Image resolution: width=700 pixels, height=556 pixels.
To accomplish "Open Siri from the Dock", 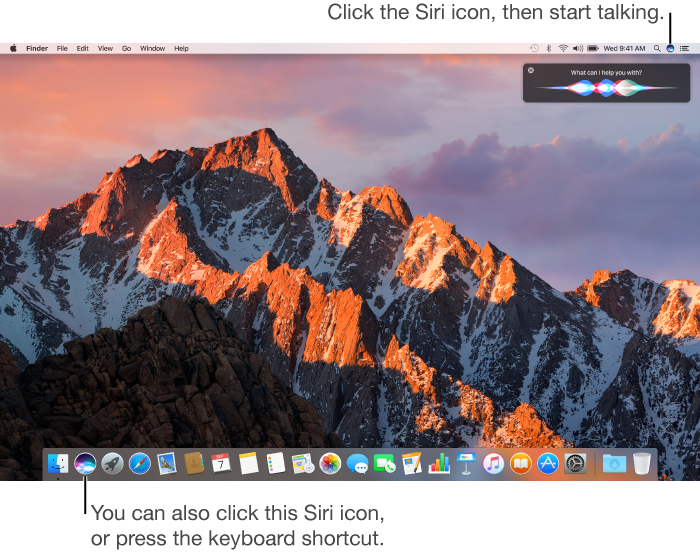I will tap(85, 463).
